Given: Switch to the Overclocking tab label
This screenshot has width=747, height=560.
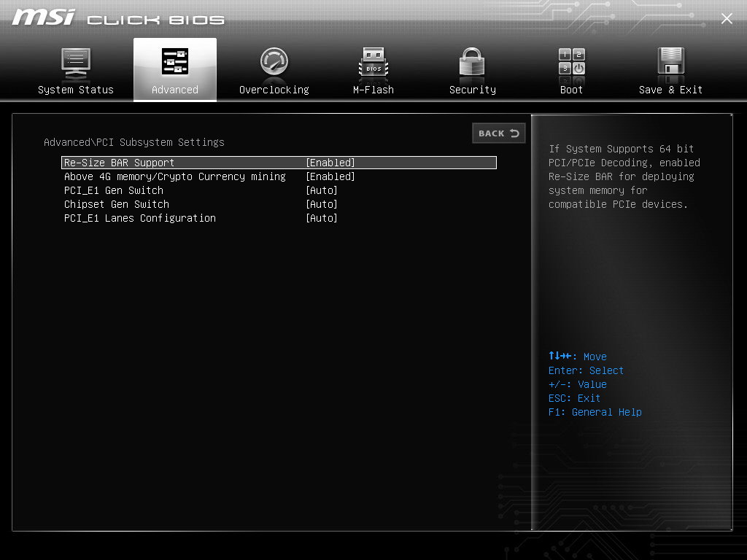Looking at the screenshot, I should coord(274,90).
